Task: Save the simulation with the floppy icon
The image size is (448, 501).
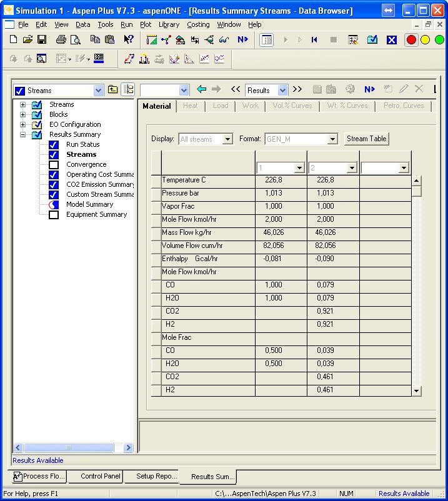Action: point(42,39)
